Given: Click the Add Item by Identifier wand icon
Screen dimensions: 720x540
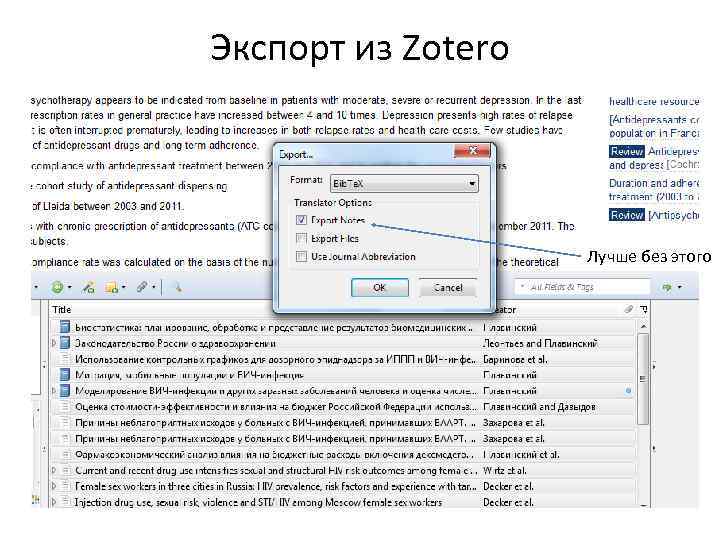Looking at the screenshot, I should coord(87,287).
